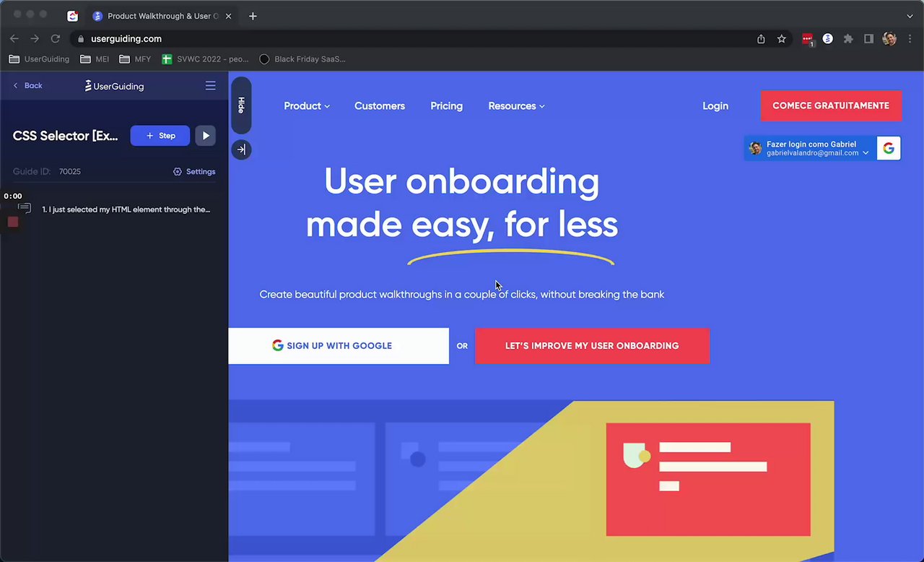
Task: Open the MEI bookmarks folder
Action: pos(95,59)
